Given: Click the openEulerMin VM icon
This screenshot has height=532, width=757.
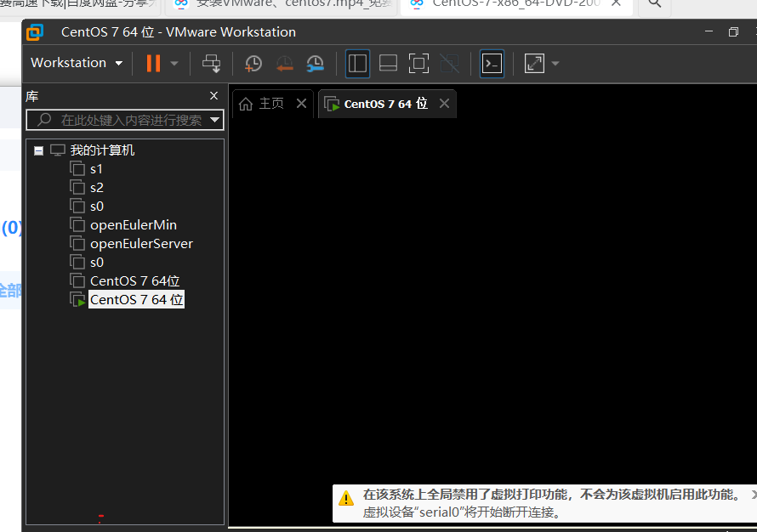Looking at the screenshot, I should (77, 224).
